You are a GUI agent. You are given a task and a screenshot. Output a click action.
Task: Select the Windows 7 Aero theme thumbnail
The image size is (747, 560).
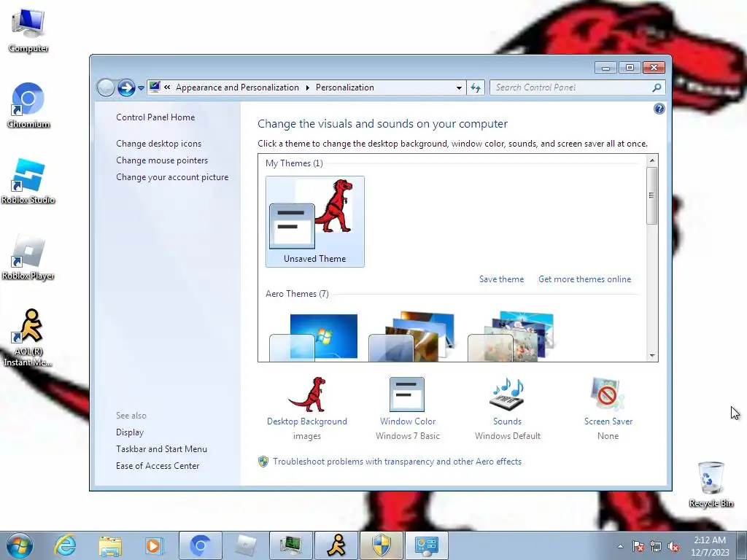point(314,337)
